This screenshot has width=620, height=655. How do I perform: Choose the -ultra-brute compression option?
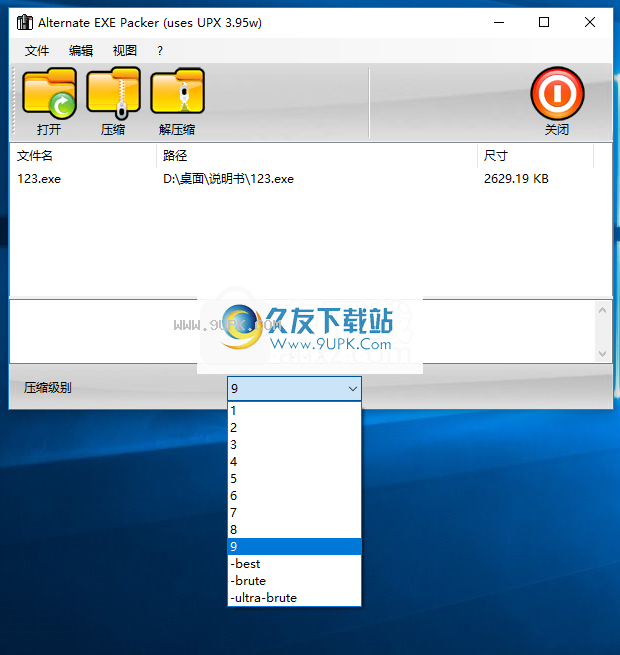pos(295,598)
